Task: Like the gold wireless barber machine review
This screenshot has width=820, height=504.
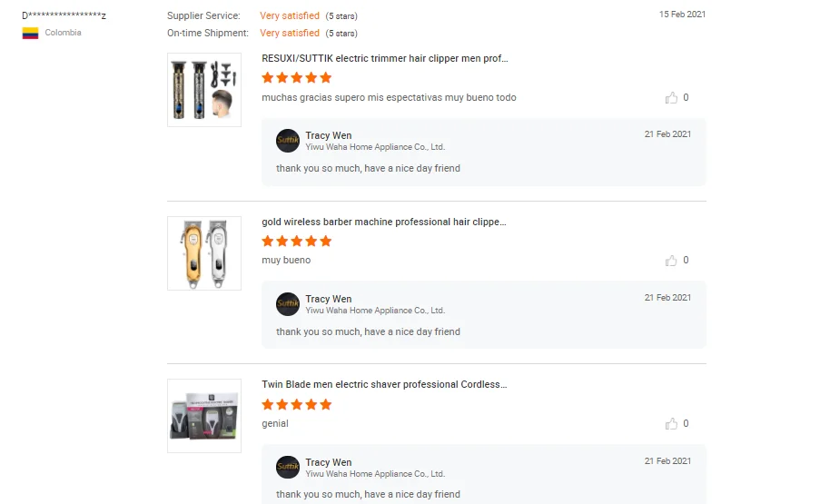Action: [671, 261]
